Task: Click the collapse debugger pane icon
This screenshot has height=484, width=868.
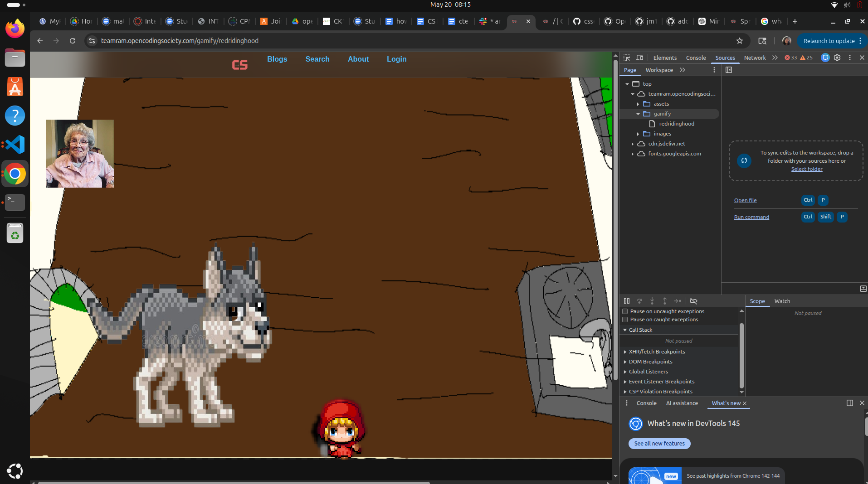Action: tap(863, 289)
